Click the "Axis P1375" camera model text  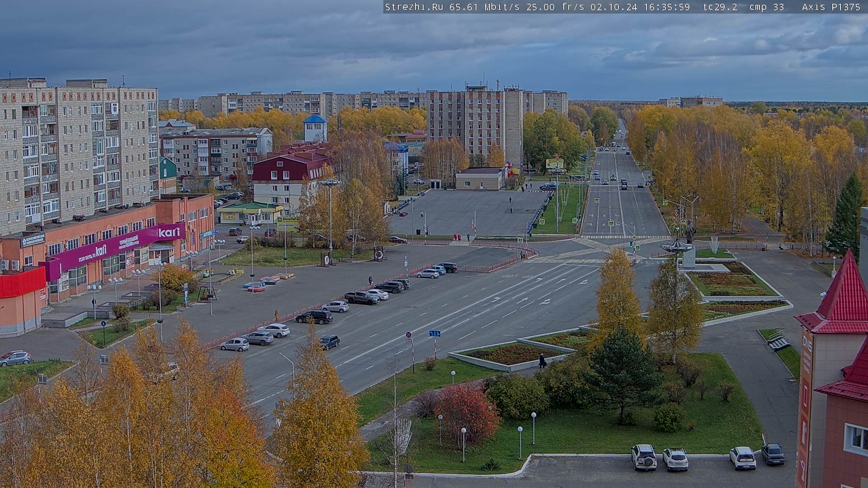click(831, 7)
